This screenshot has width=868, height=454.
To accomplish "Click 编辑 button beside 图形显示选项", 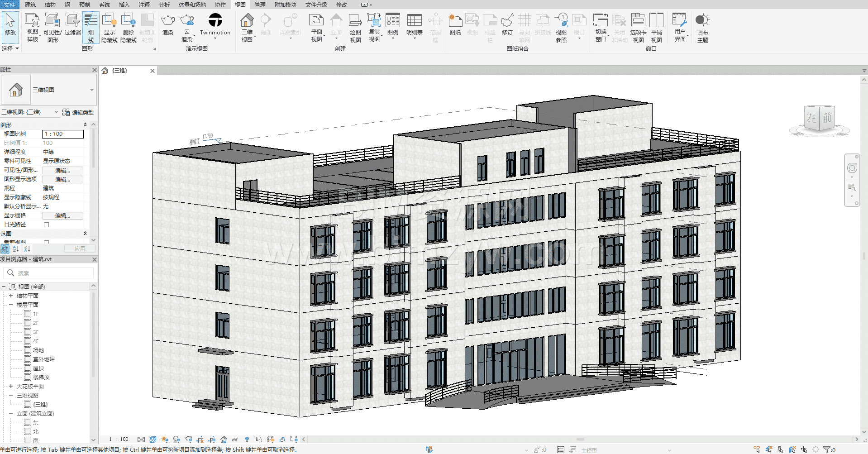I will coord(62,179).
